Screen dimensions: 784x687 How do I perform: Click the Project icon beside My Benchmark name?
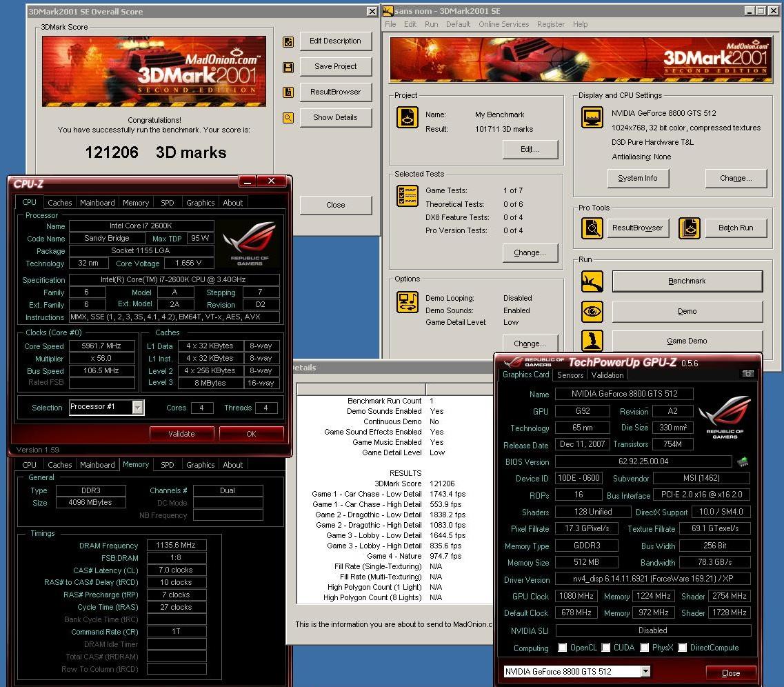pyautogui.click(x=408, y=117)
